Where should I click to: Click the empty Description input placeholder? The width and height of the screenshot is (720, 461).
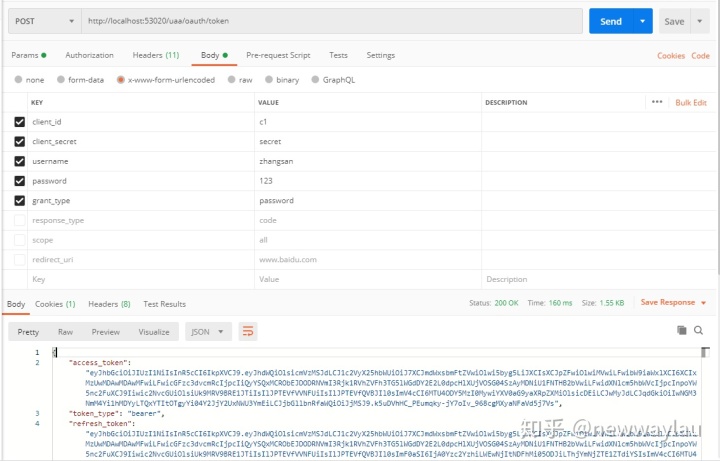[599, 279]
